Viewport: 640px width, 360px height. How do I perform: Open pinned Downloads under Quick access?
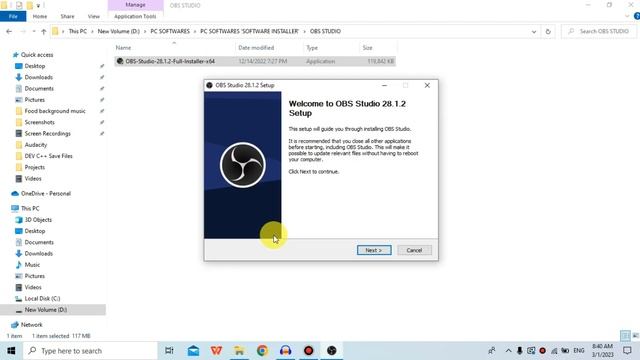38,77
